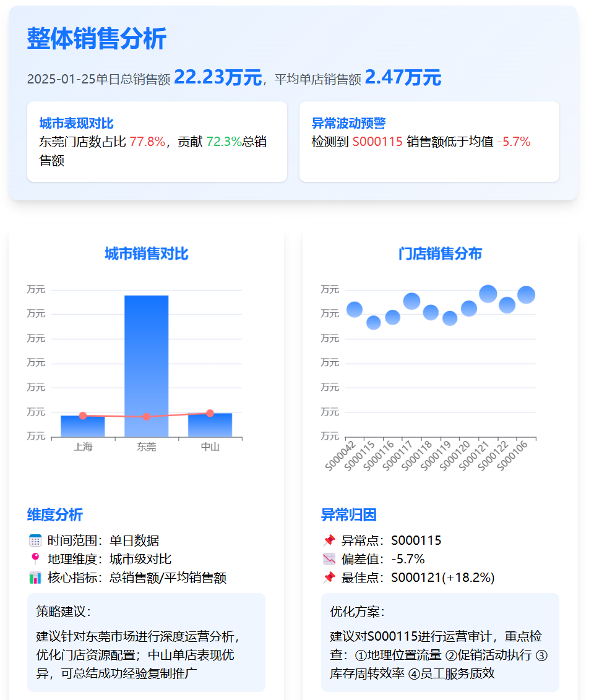Screen dimensions: 594x700
Task: Click the pin icon beside 最佳点 S000121
Action: click(x=328, y=578)
